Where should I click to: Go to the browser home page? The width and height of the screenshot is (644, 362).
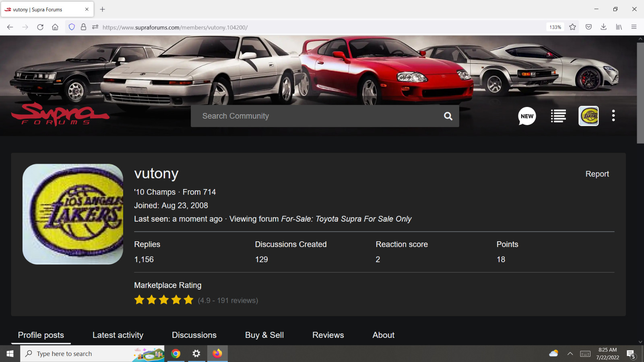point(55,27)
